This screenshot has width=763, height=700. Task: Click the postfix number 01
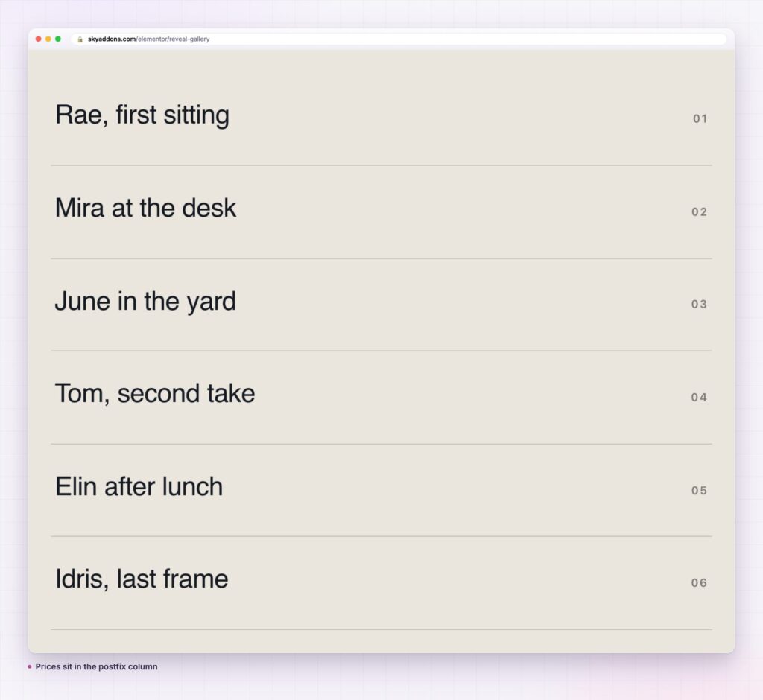click(x=700, y=118)
